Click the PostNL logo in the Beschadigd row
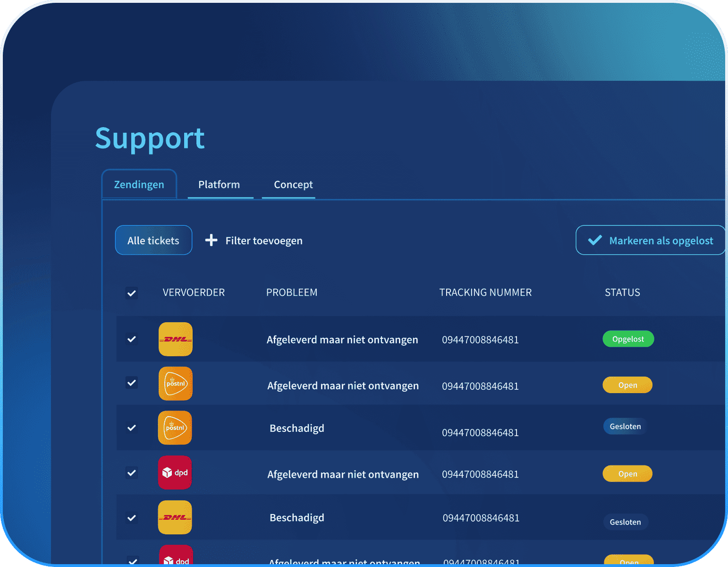This screenshot has height=567, width=728. (x=175, y=428)
